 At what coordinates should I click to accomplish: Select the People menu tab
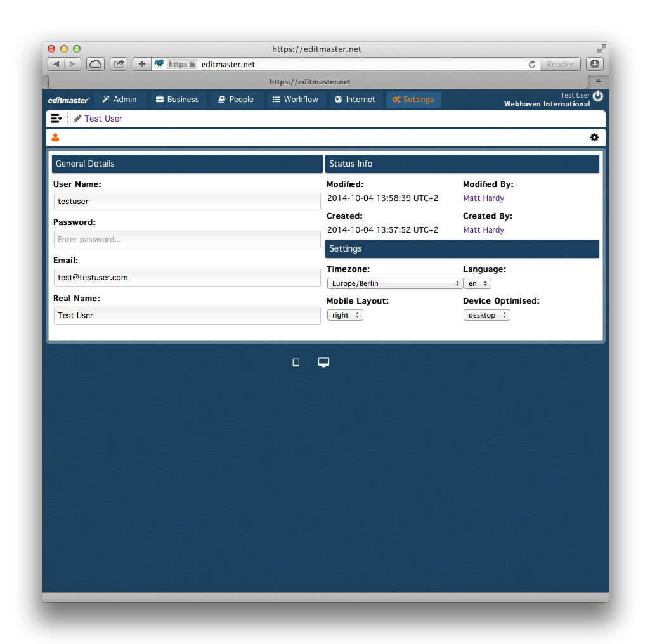pyautogui.click(x=236, y=100)
